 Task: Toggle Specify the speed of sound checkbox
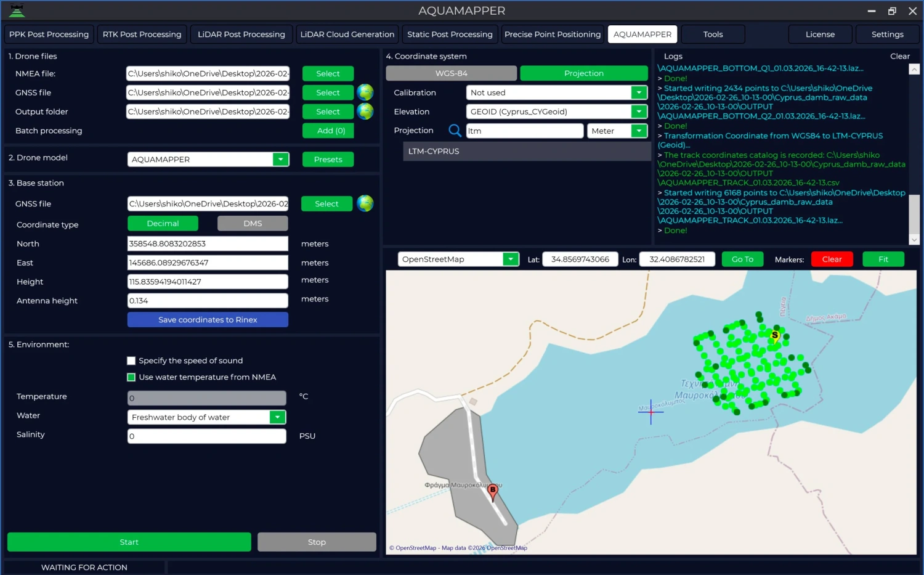131,361
